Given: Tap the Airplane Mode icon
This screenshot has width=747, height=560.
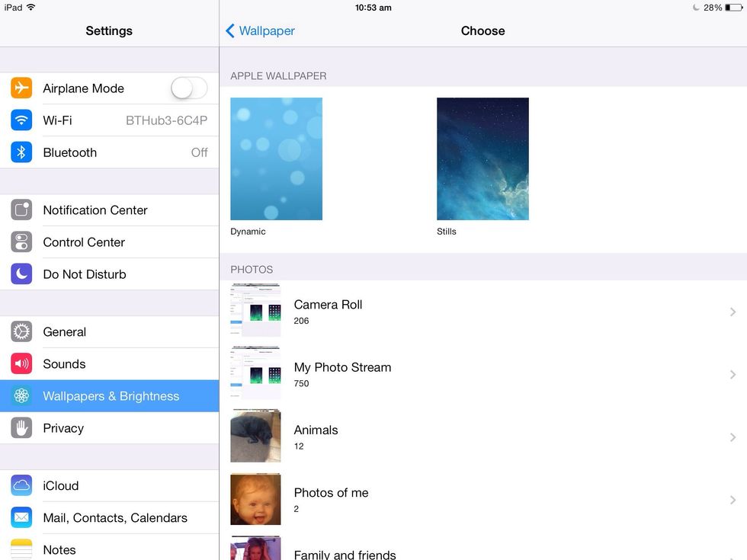Looking at the screenshot, I should pos(21,88).
